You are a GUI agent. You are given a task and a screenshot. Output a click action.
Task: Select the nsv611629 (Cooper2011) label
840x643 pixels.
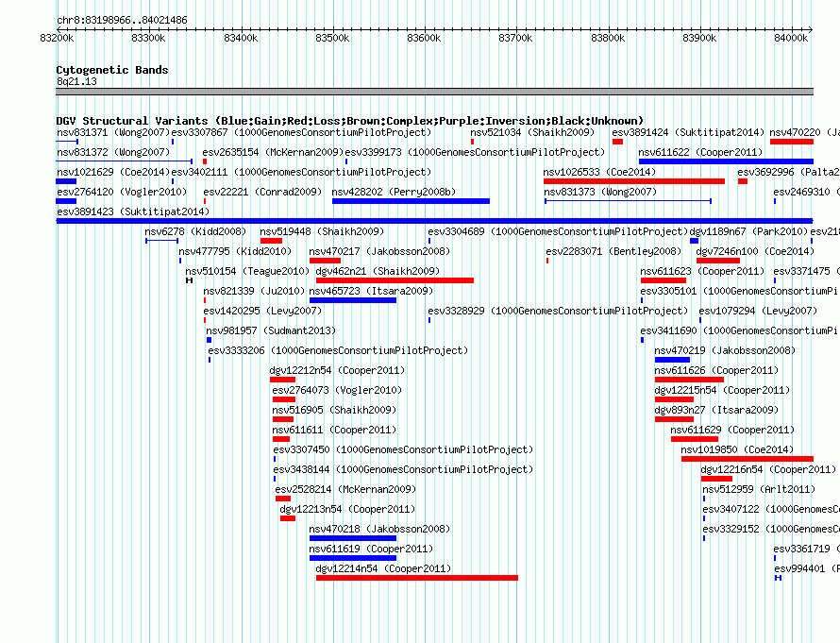pyautogui.click(x=732, y=430)
